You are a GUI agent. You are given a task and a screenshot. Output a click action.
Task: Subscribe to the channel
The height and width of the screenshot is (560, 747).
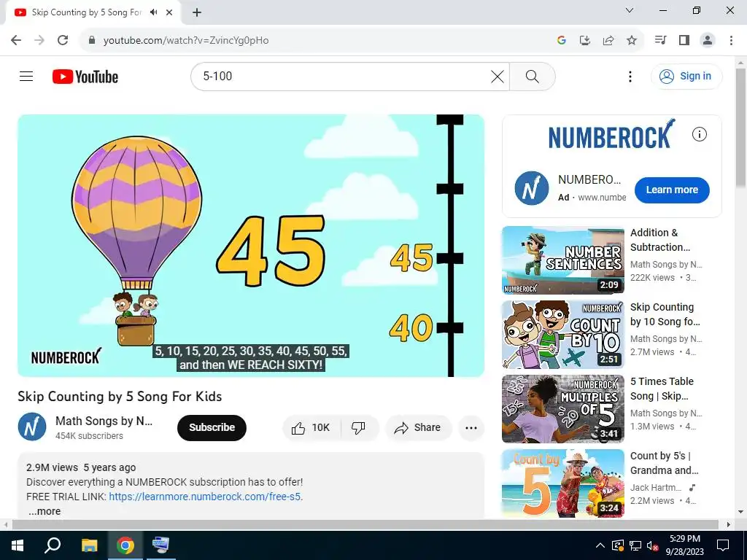click(x=212, y=427)
